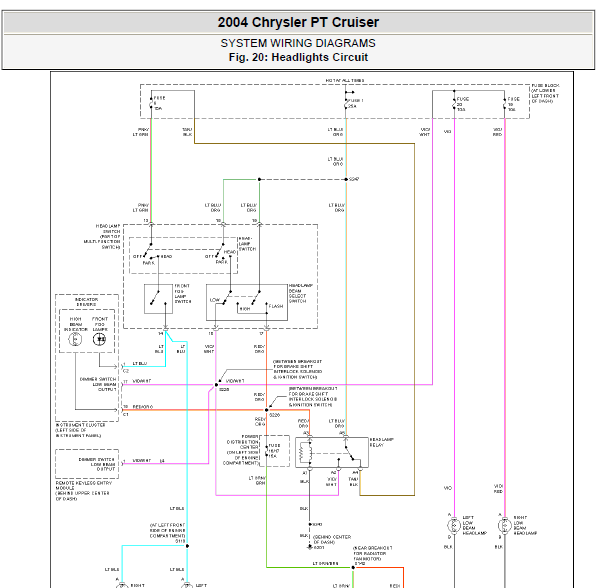Click the High Beam Indicator lamp symbol
This screenshot has width=600, height=588.
click(x=75, y=339)
